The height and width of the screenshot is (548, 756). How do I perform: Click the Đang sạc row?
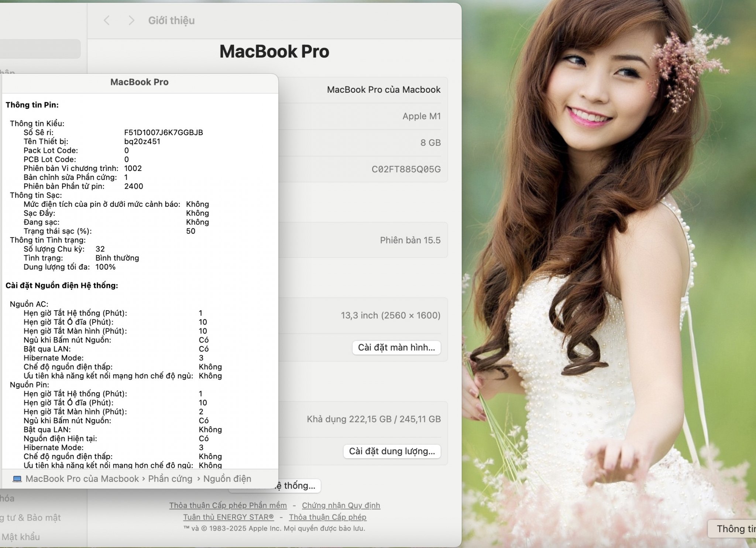click(x=116, y=222)
